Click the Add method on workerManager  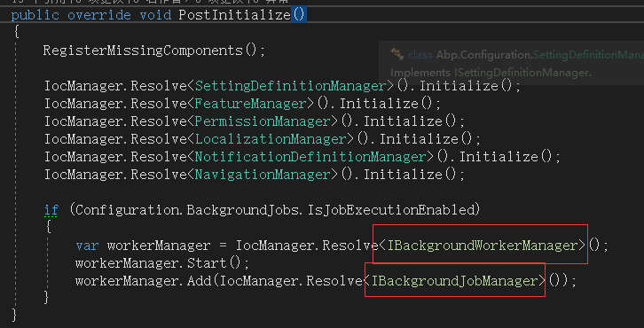point(200,281)
